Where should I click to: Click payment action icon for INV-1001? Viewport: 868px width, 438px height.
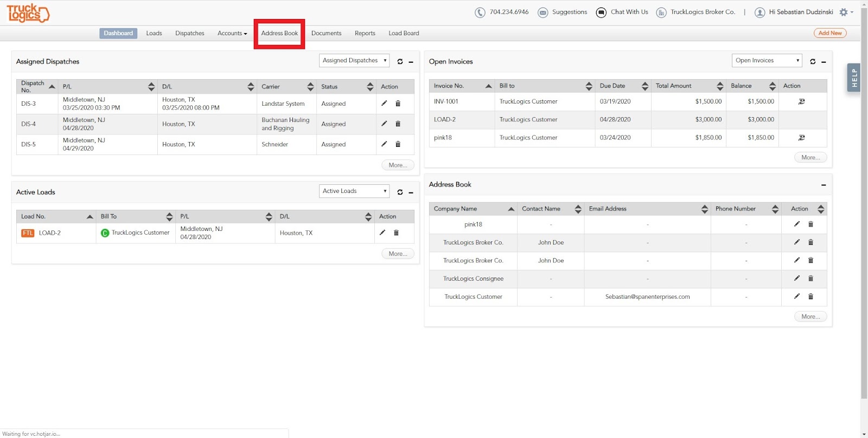coord(802,101)
